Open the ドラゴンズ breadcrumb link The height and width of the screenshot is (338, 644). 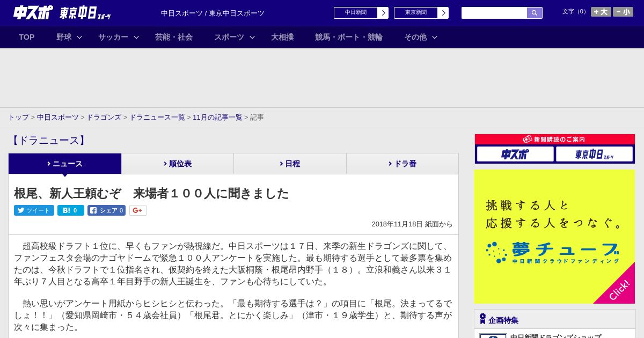[x=104, y=117]
